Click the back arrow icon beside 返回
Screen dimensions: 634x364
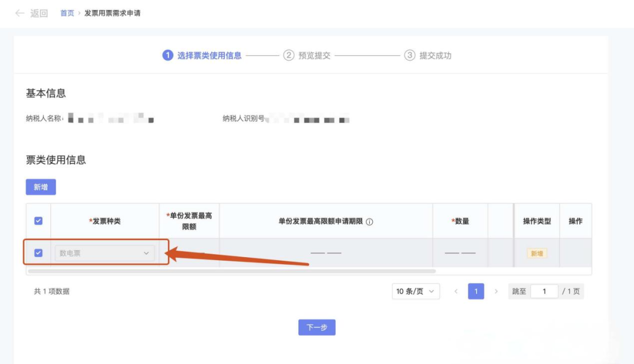[20, 13]
